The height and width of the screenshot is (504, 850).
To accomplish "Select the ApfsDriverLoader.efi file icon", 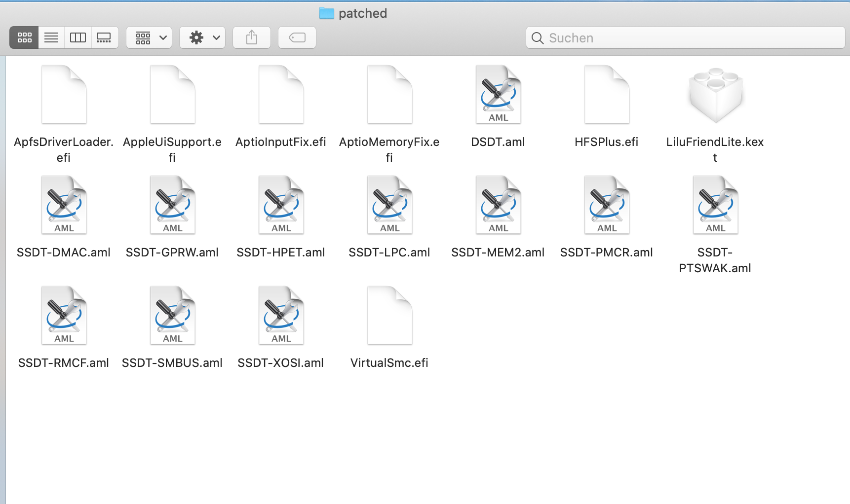I will (64, 94).
